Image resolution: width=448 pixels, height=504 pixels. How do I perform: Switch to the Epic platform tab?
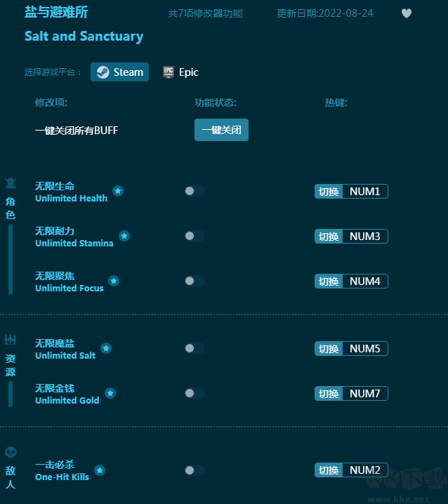coord(181,72)
